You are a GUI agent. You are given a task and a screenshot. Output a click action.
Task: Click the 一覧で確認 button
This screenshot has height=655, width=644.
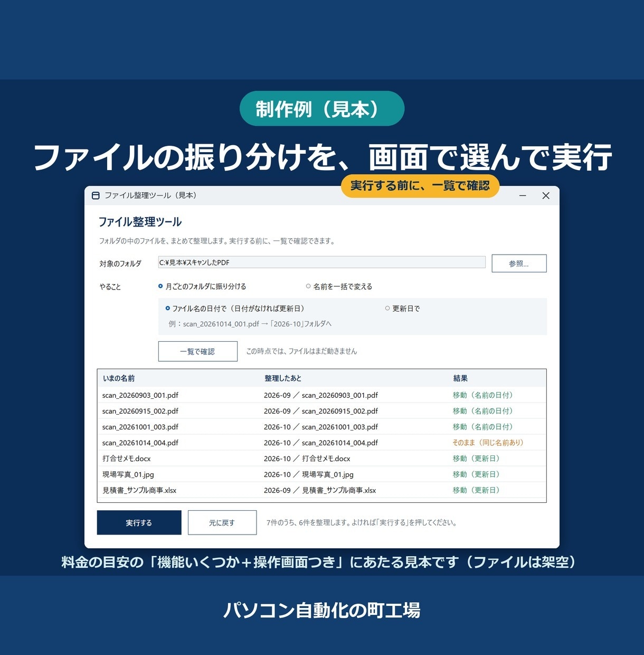pyautogui.click(x=197, y=351)
